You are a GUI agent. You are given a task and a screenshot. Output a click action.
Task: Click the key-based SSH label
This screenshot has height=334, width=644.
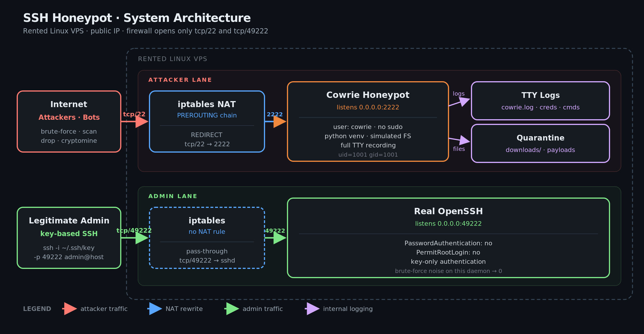point(69,234)
